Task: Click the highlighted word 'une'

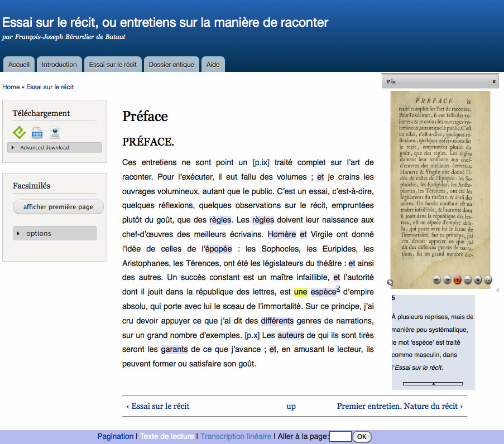Action: point(300,292)
